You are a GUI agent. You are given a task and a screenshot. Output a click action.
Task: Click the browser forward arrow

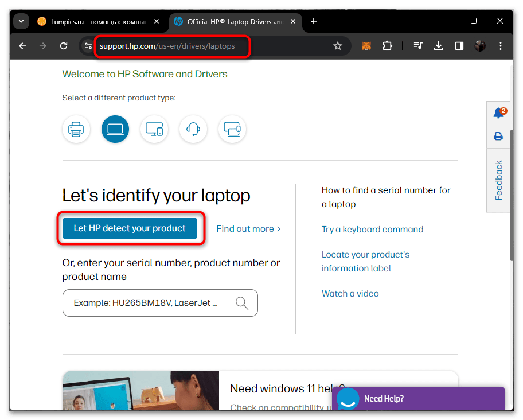[42, 46]
